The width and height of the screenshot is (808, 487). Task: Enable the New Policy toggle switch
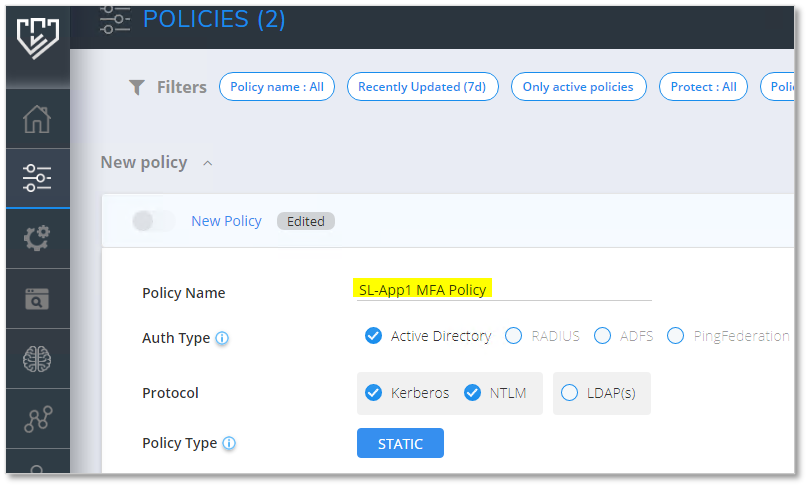pyautogui.click(x=153, y=221)
